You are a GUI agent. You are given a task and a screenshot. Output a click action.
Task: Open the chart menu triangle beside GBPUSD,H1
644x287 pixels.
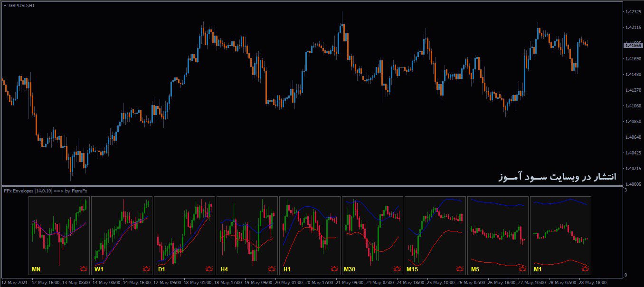[5, 5]
